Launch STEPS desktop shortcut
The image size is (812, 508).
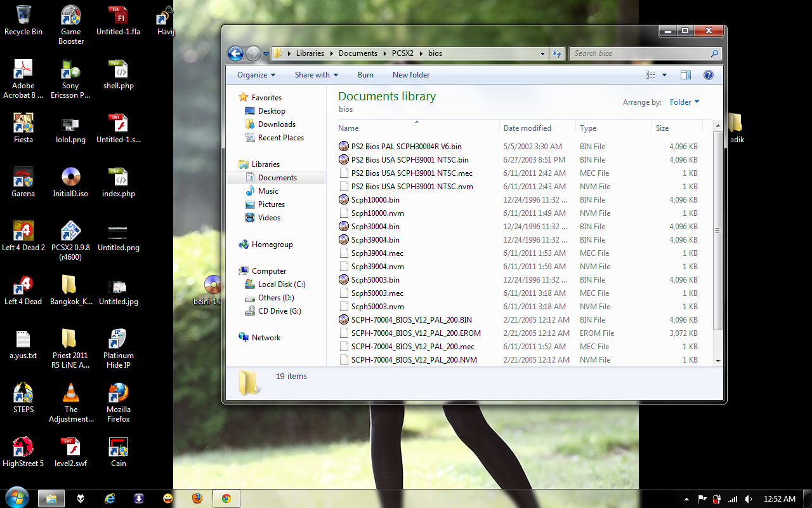click(x=23, y=398)
